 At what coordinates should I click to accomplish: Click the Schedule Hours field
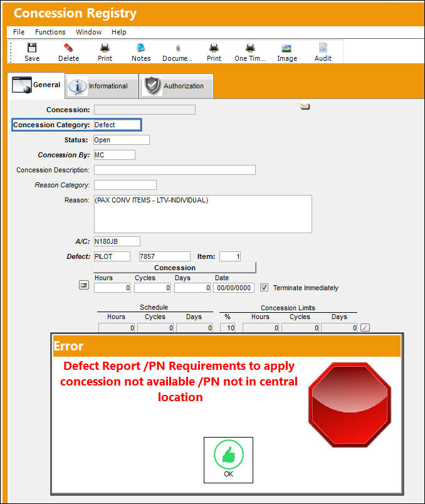pyautogui.click(x=117, y=328)
